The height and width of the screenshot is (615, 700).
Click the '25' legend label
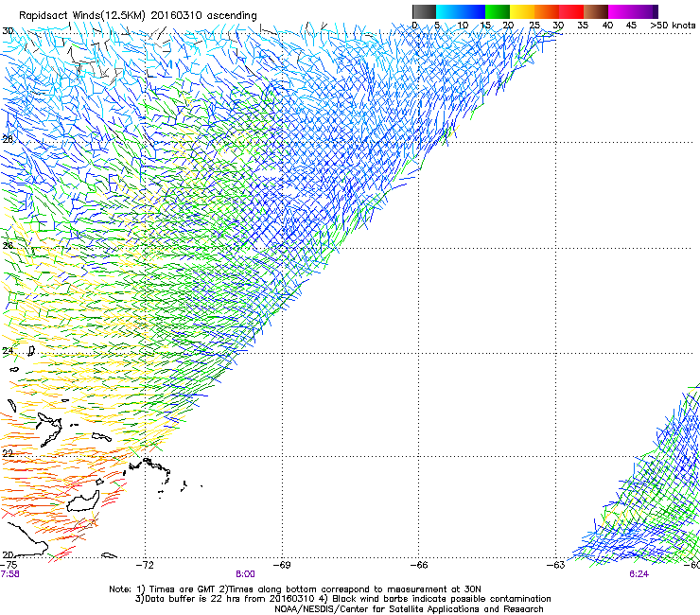click(x=534, y=26)
